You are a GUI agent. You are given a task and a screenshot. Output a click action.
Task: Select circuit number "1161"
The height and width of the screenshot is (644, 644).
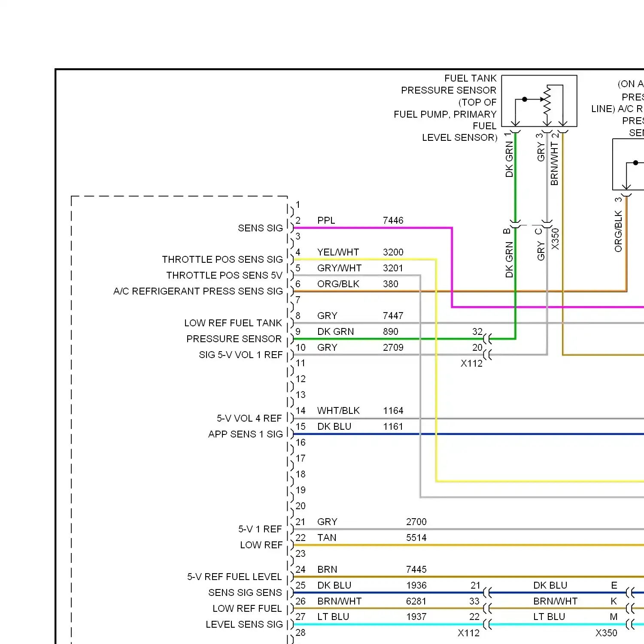click(393, 426)
